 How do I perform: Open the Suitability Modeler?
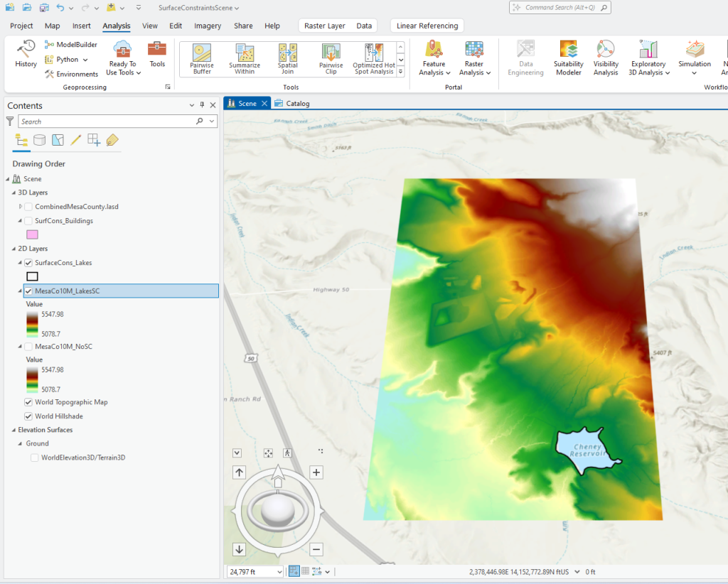pos(568,58)
